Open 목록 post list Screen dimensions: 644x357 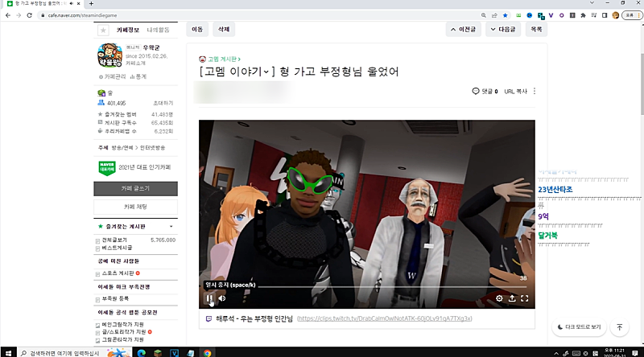click(x=536, y=29)
